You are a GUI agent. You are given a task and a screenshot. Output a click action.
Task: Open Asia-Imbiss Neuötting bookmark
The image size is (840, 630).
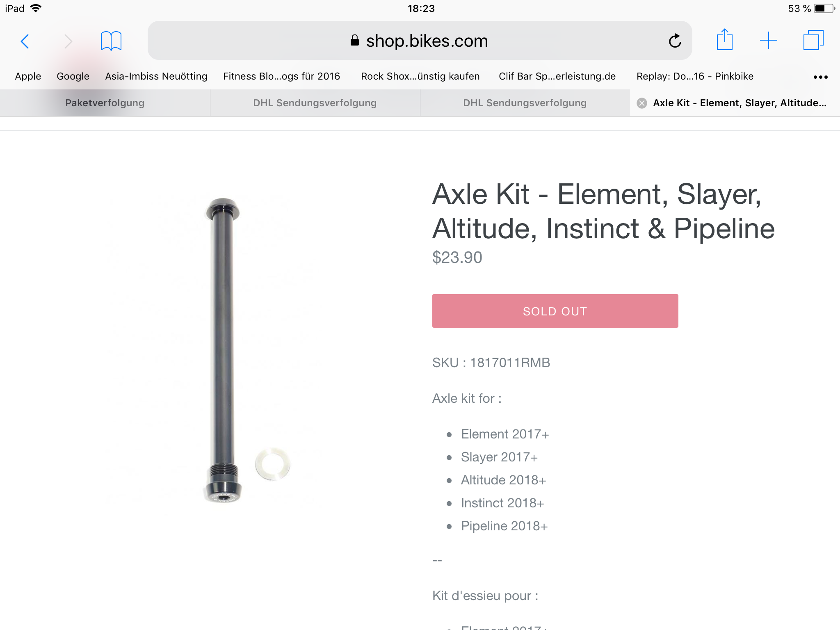[156, 76]
